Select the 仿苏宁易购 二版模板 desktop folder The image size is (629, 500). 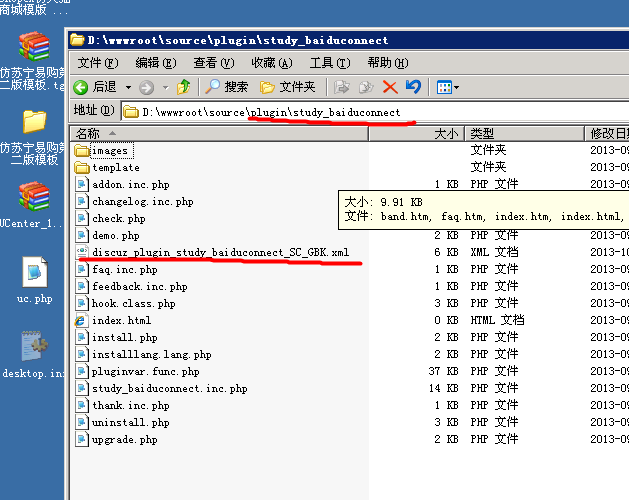(x=34, y=121)
